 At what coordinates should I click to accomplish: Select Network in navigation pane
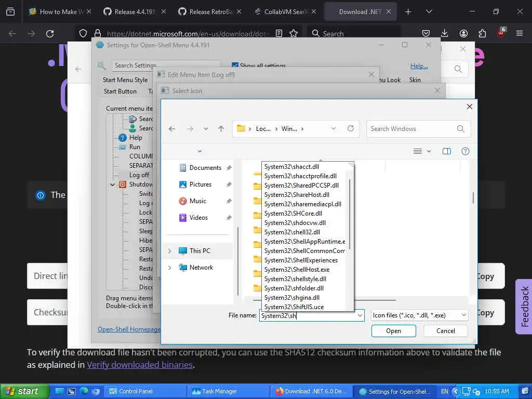pos(201,268)
